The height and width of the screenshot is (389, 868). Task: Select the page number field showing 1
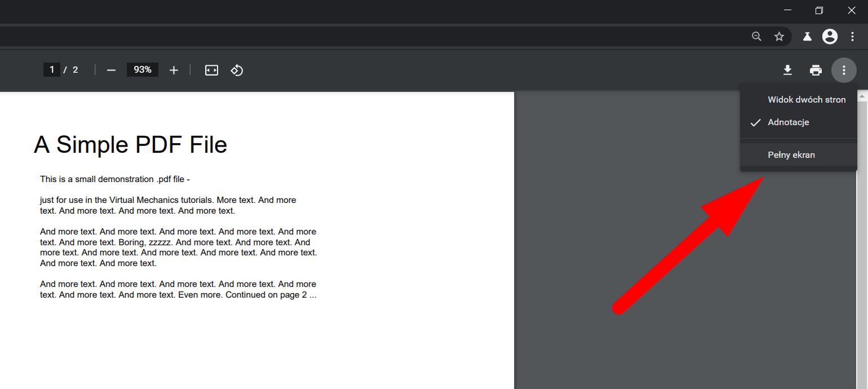point(52,69)
